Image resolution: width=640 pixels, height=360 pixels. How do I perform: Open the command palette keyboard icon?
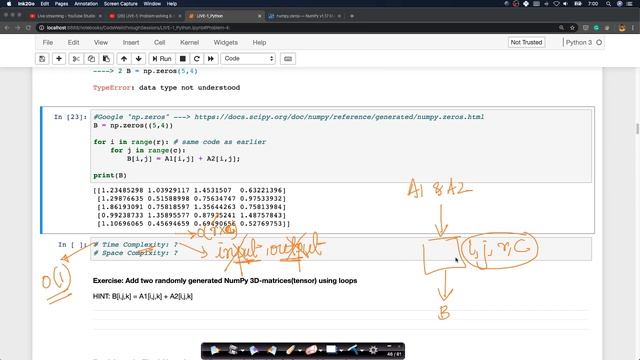point(288,59)
